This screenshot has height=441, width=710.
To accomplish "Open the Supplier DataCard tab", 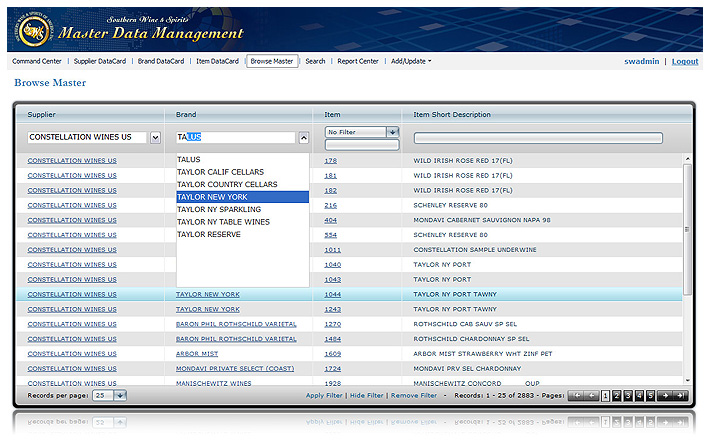I will (100, 61).
